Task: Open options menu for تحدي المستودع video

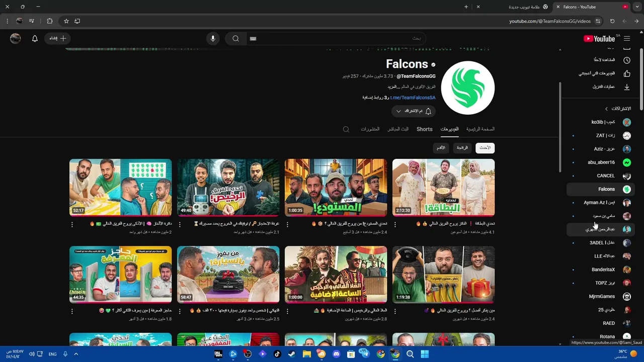Action: [287, 225]
